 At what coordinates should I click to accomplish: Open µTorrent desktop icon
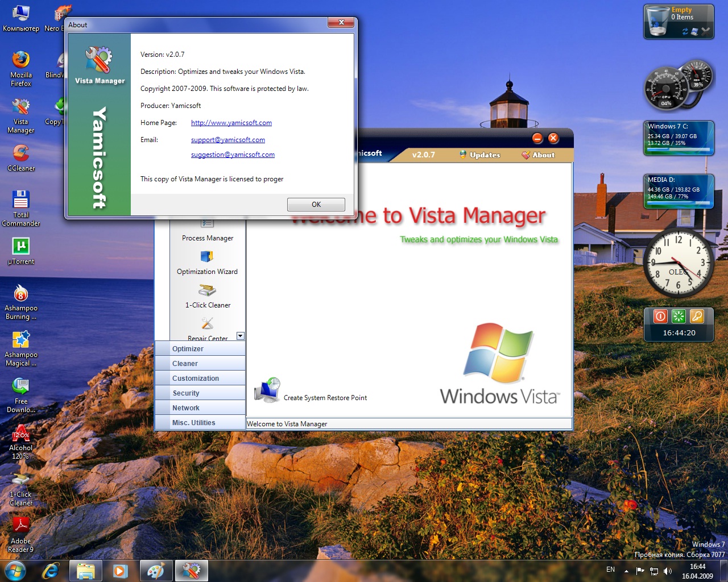tap(21, 251)
